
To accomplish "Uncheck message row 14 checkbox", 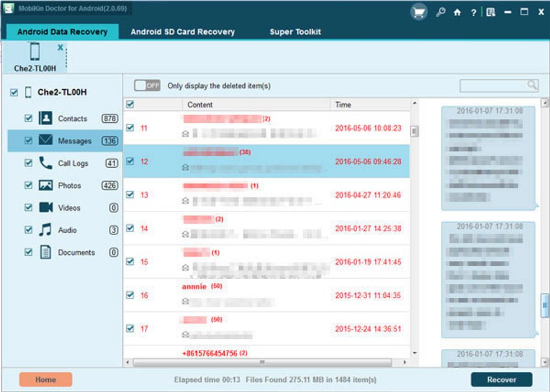I will tap(130, 228).
